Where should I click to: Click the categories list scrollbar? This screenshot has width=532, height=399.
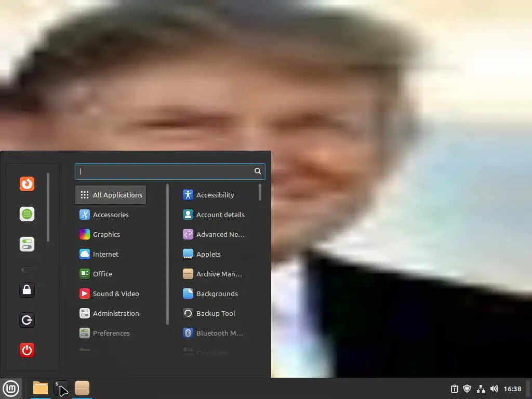[168, 254]
